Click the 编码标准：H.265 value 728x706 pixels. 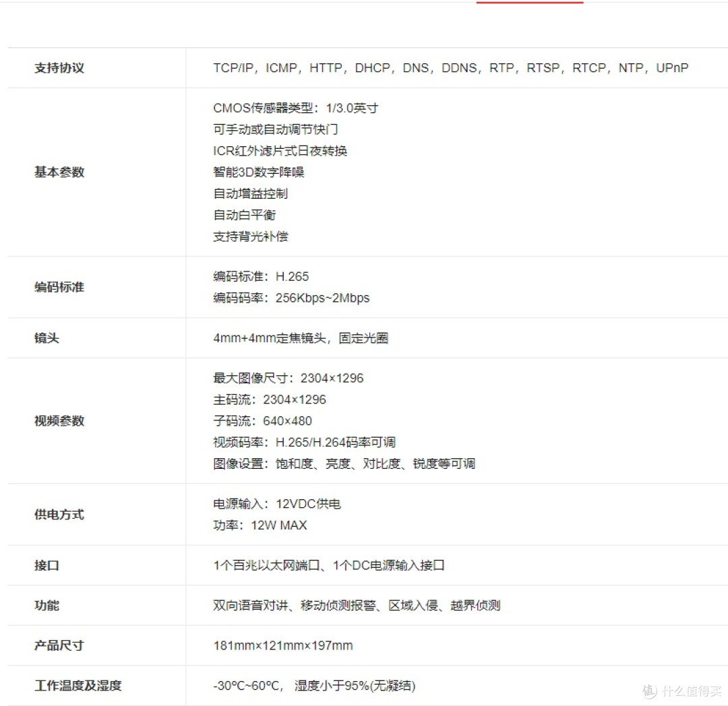click(x=261, y=276)
